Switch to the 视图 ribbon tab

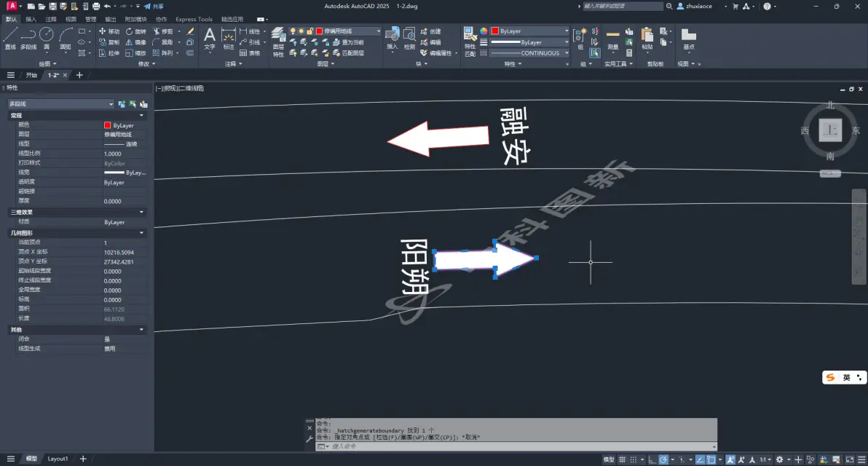coord(71,19)
